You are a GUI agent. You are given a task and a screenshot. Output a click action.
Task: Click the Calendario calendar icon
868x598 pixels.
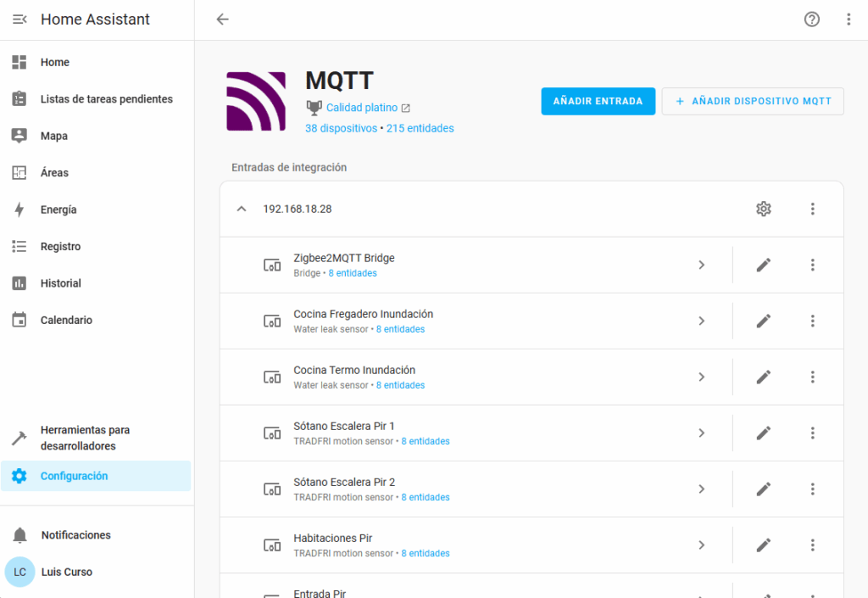pyautogui.click(x=19, y=320)
